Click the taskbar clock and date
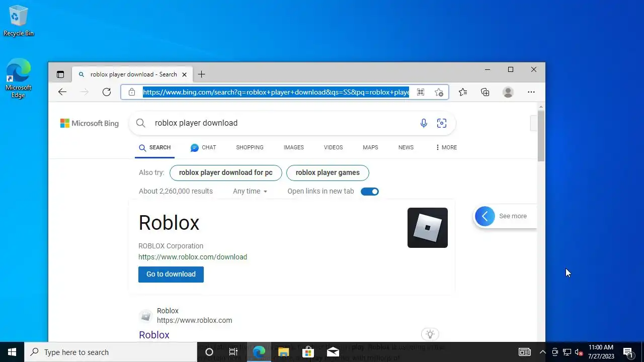The image size is (644, 362). (x=601, y=352)
